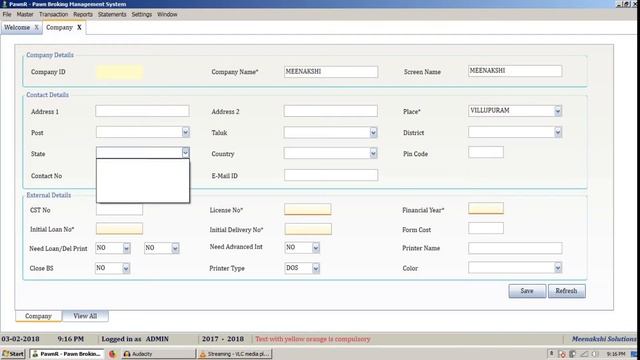
Task: Click the Financial Year field
Action: 486,209
